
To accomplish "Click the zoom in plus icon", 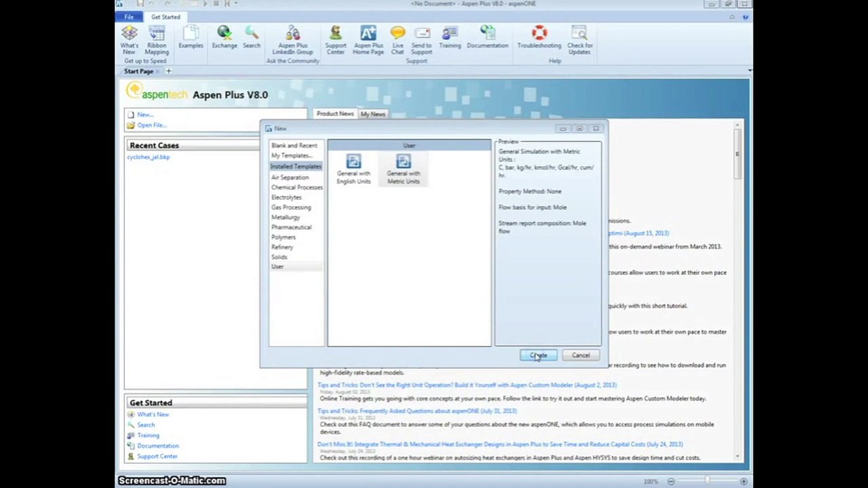I will click(744, 481).
